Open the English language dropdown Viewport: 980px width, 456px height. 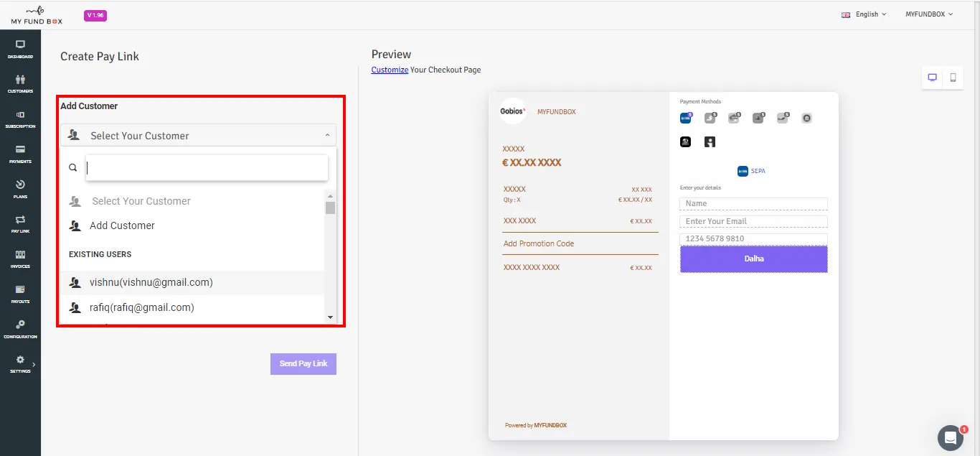point(864,14)
